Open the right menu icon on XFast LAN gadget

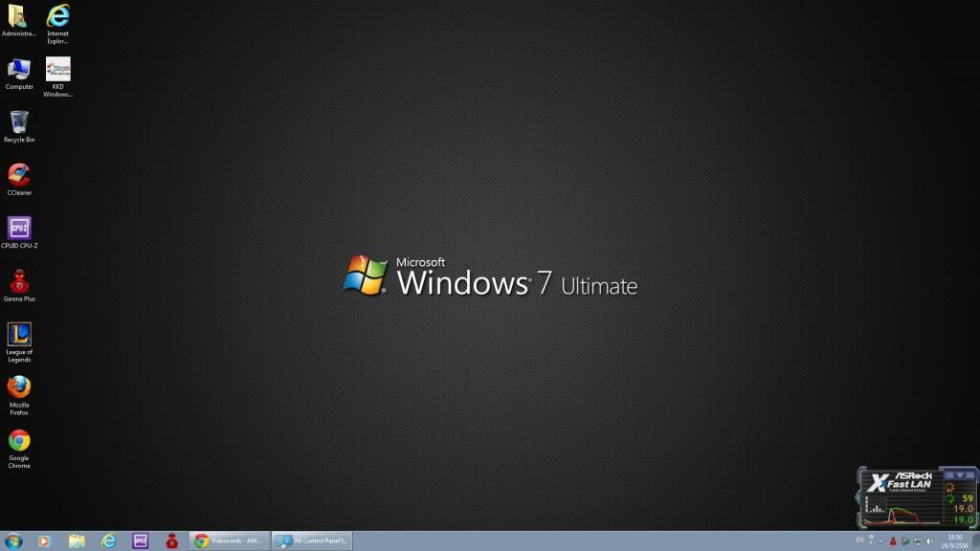970,475
